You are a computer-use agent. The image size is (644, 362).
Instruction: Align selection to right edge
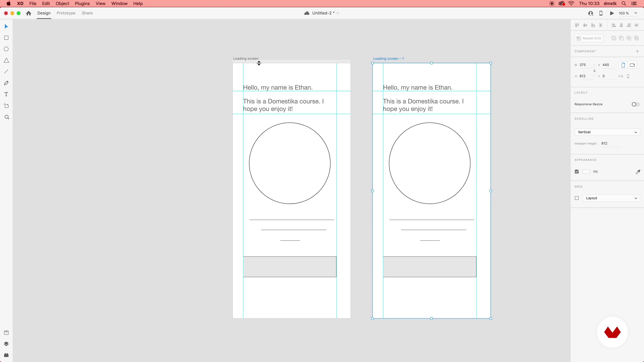[x=629, y=25]
